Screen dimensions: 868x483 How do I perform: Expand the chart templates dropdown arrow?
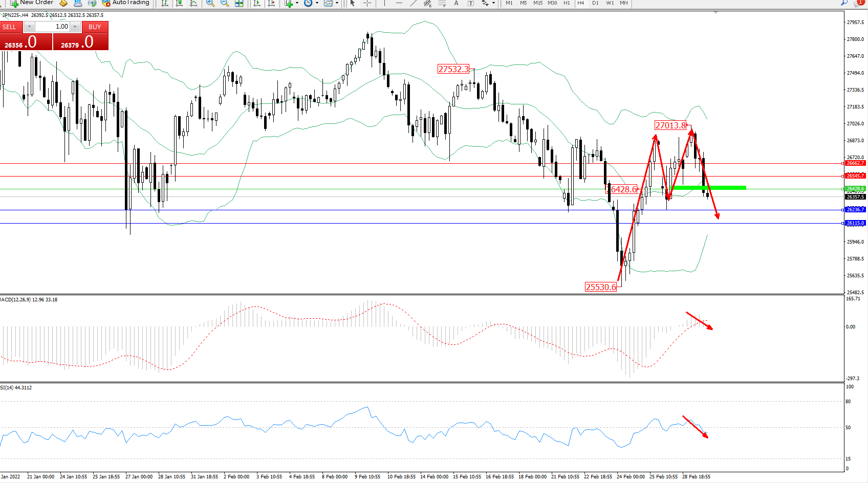coord(337,3)
